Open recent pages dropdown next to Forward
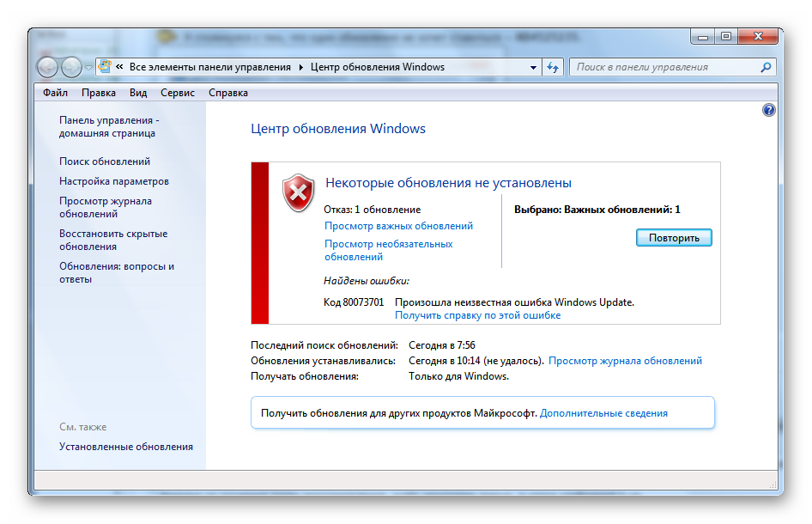Viewport: 812px width, 524px height. pos(88,67)
